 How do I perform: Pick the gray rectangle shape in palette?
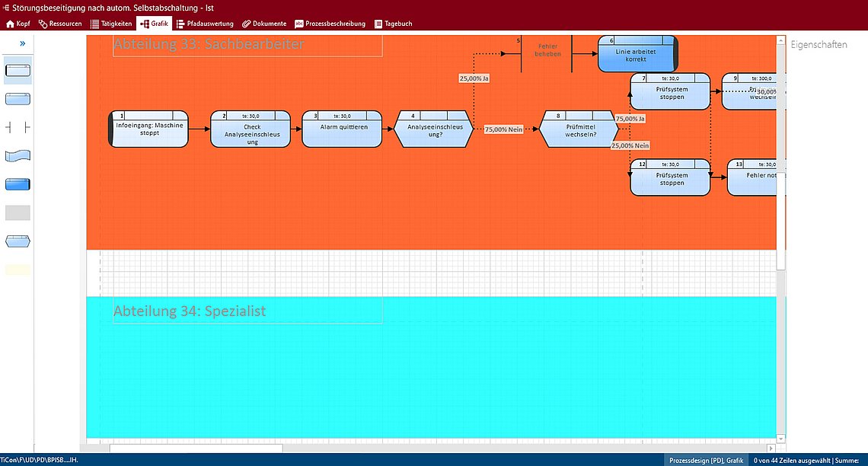click(x=18, y=212)
